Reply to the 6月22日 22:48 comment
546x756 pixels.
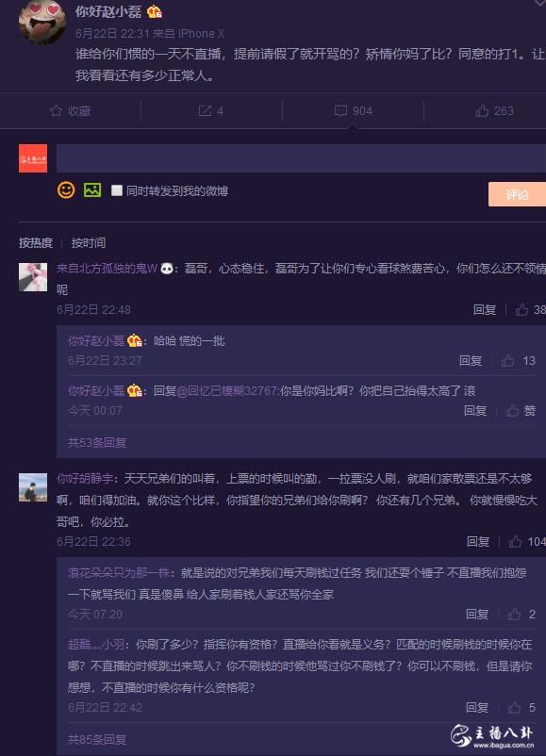485,309
